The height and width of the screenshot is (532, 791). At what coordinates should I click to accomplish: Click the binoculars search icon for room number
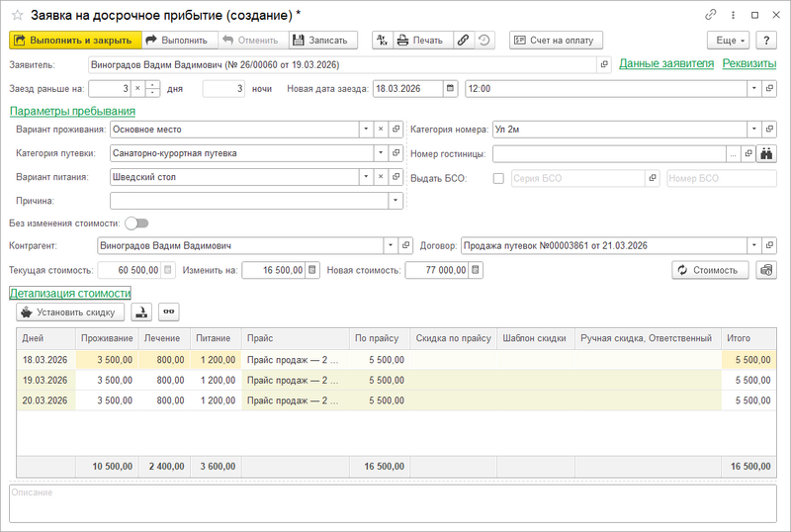[767, 153]
